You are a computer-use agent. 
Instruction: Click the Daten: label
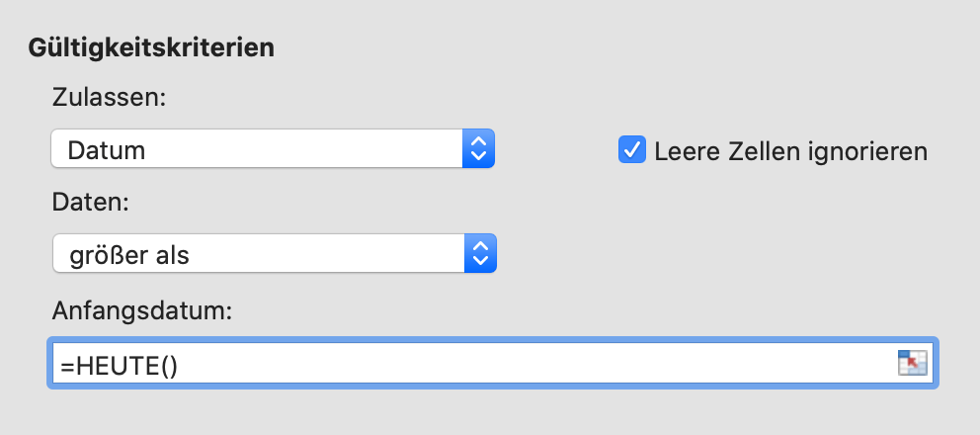pyautogui.click(x=91, y=202)
